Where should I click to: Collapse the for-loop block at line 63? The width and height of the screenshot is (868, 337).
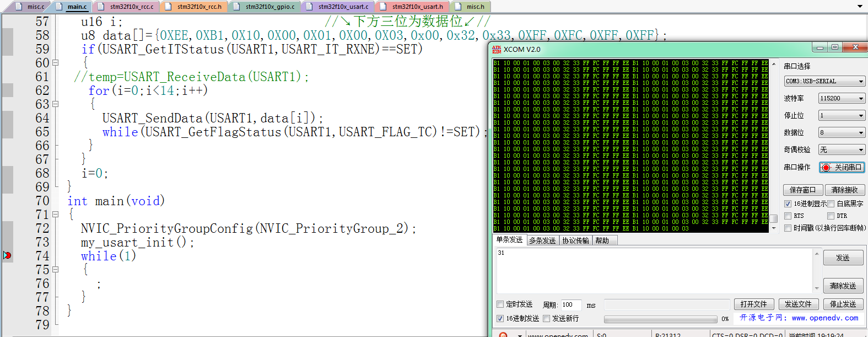pos(55,104)
